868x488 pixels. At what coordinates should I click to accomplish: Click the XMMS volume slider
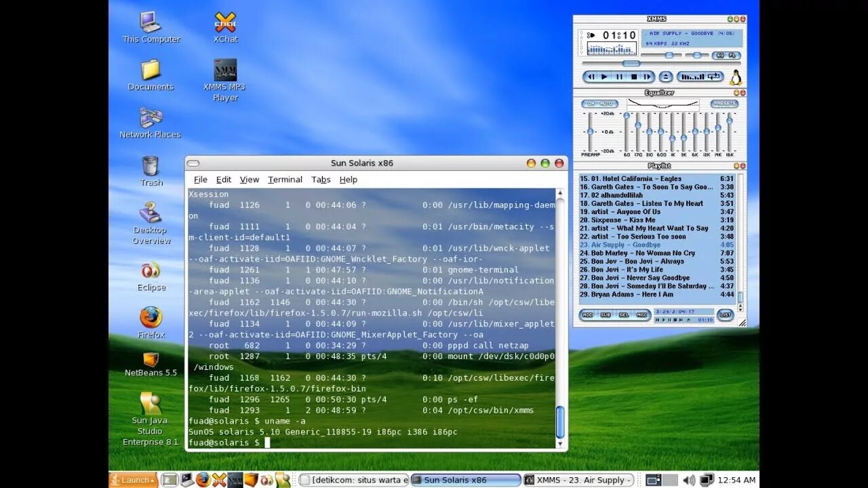(661, 56)
